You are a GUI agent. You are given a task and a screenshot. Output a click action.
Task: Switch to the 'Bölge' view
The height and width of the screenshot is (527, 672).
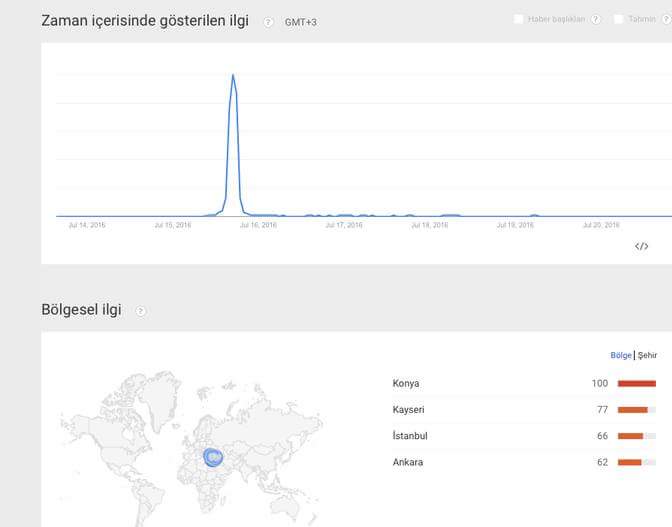click(x=621, y=355)
